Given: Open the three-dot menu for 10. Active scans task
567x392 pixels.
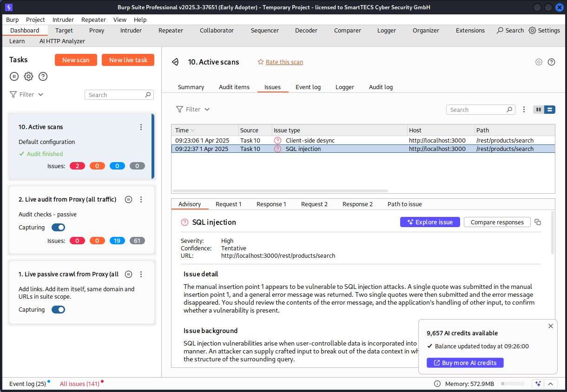Looking at the screenshot, I should click(x=141, y=127).
